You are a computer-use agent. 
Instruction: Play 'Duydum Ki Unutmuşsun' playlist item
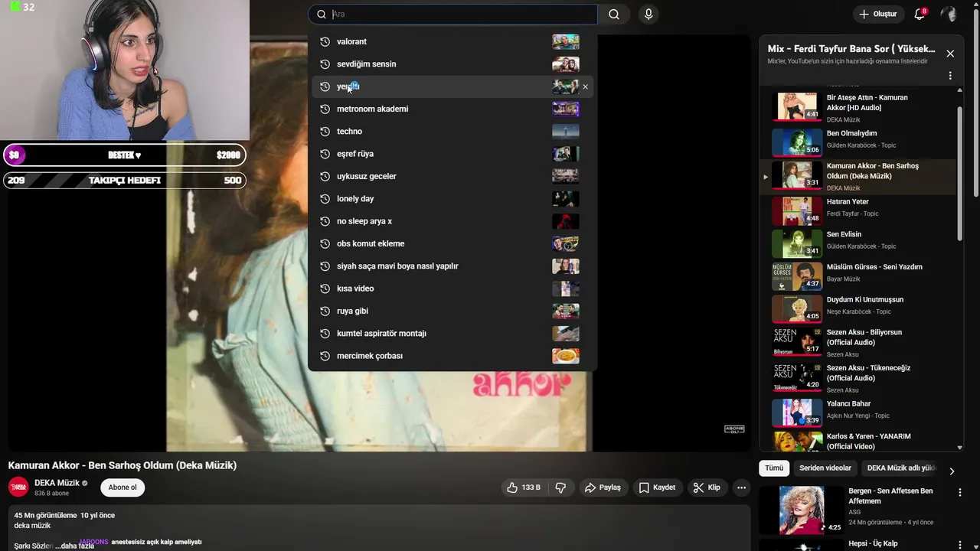tap(857, 308)
